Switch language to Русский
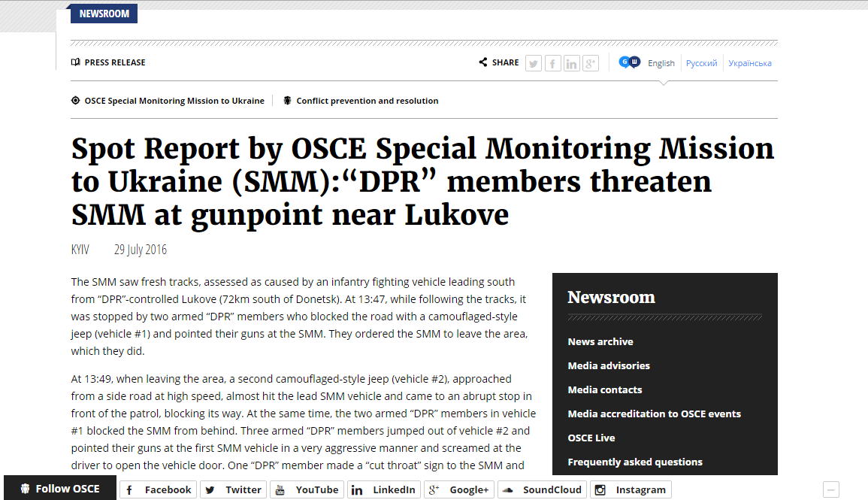Viewport: 868px width, 500px height. point(701,63)
